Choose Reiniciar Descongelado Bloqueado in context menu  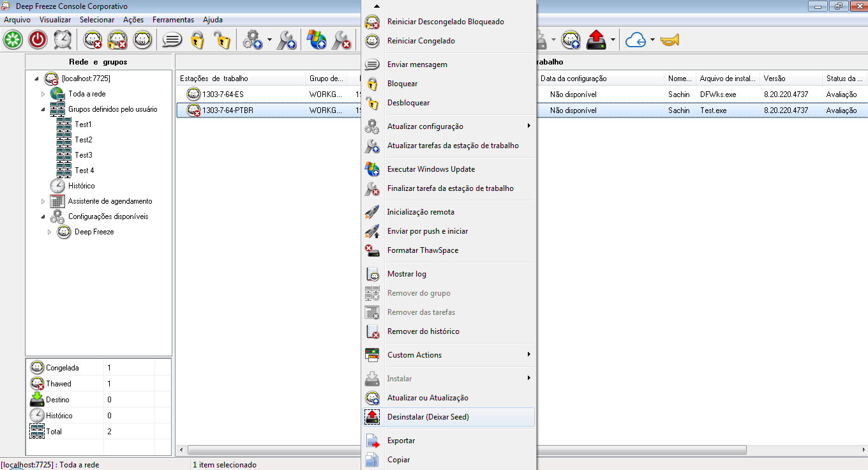[449, 22]
